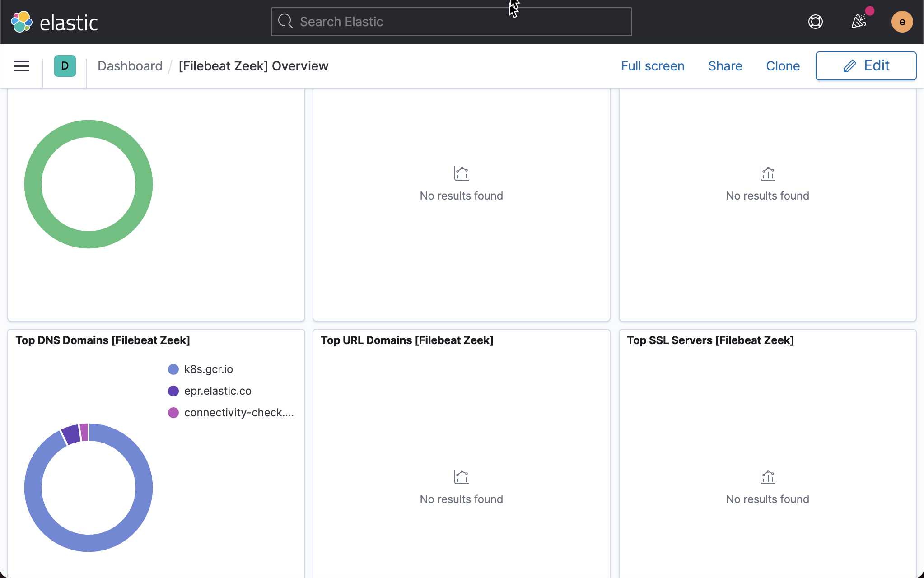Viewport: 924px width, 578px height.
Task: Clone the current dashboard
Action: (782, 66)
